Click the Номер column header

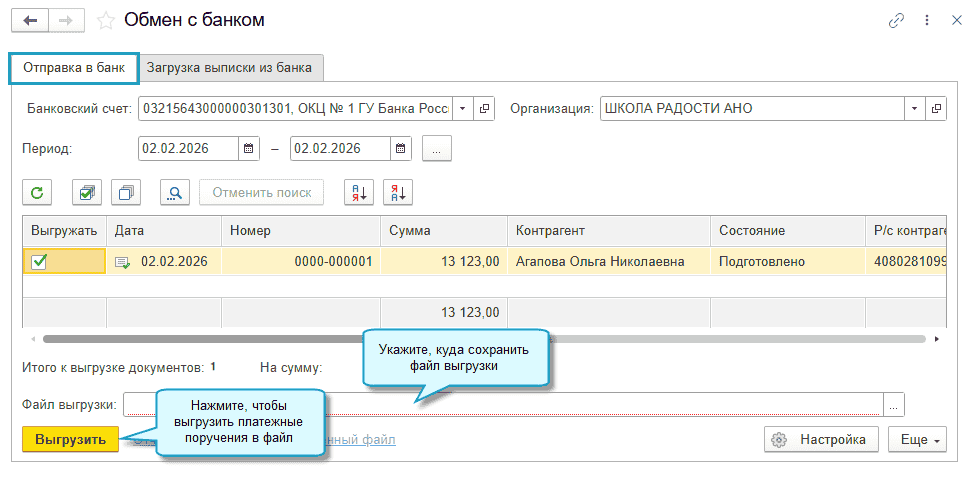(x=301, y=231)
